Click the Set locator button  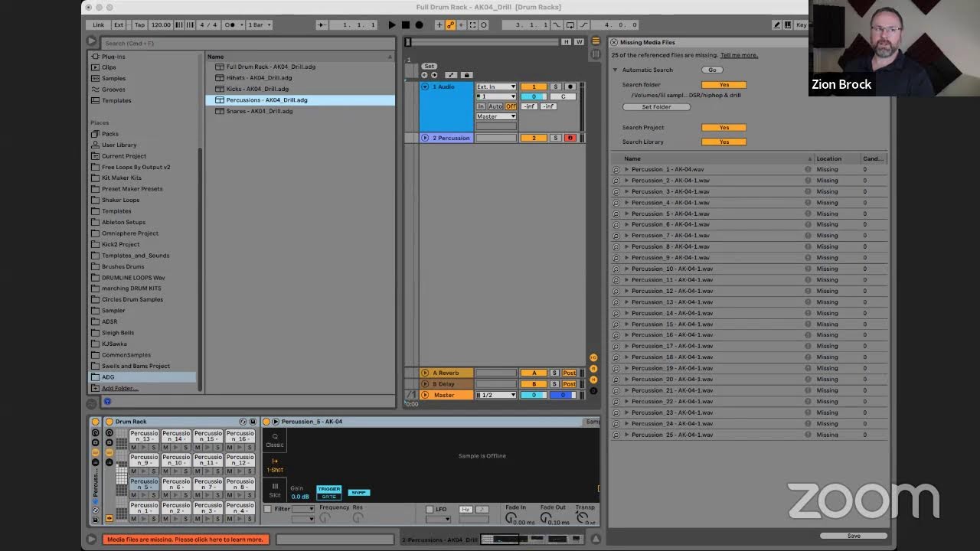point(430,67)
